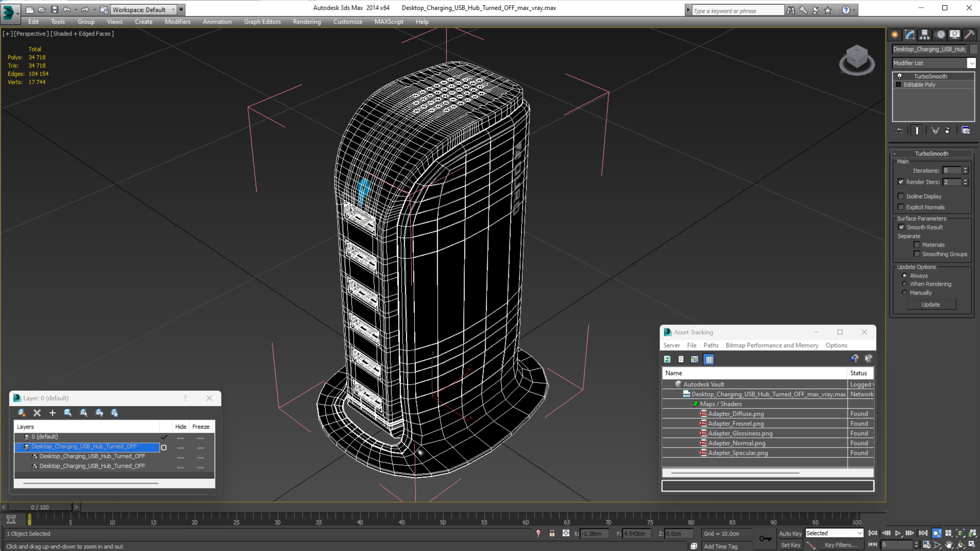Image resolution: width=980 pixels, height=551 pixels.
Task: Enable the Smoothing Groups checkbox
Action: 917,254
